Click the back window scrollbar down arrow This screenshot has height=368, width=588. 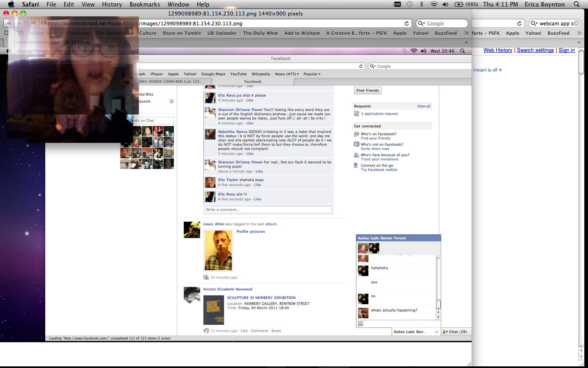581,357
